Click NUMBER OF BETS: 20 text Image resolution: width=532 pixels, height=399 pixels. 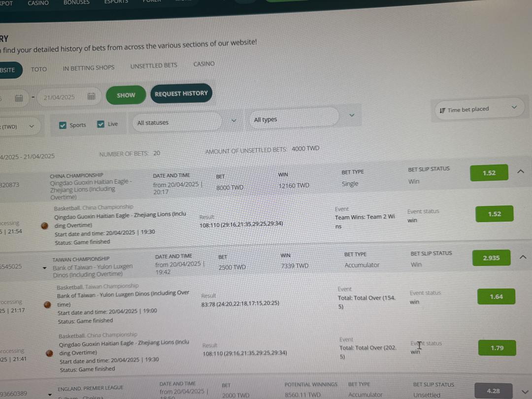coord(130,154)
